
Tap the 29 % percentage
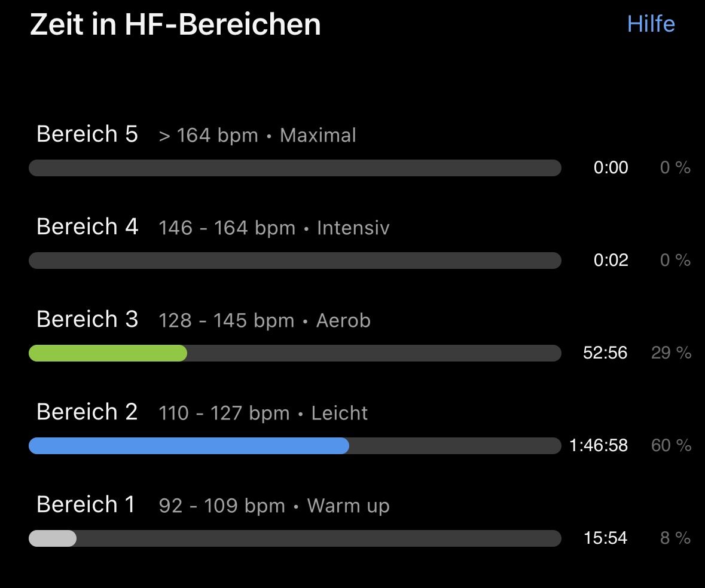click(x=670, y=353)
